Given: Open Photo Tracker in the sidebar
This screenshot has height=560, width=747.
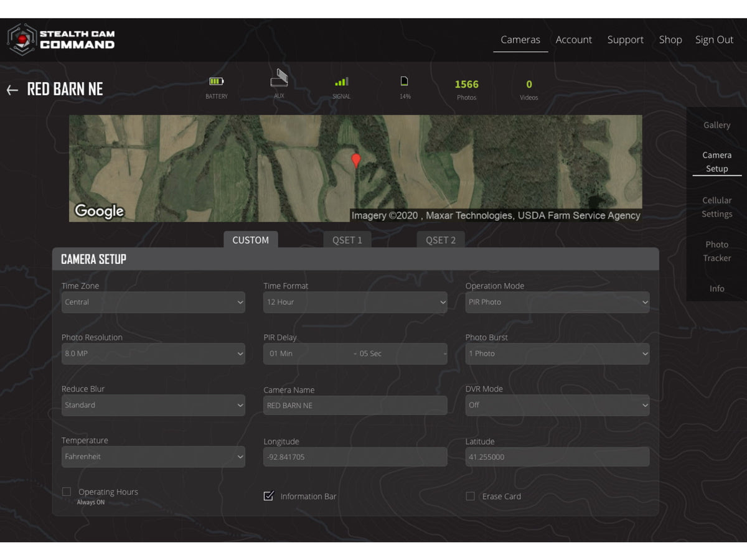Looking at the screenshot, I should pyautogui.click(x=717, y=251).
